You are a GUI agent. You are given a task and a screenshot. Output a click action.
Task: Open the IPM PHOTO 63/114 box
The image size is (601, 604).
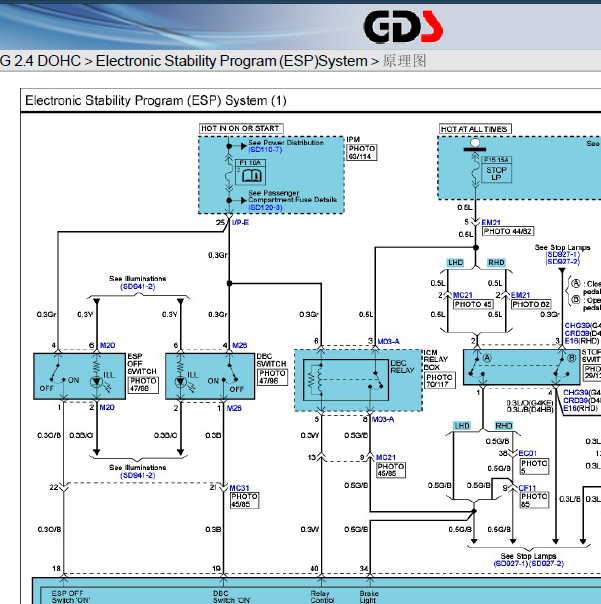click(362, 153)
